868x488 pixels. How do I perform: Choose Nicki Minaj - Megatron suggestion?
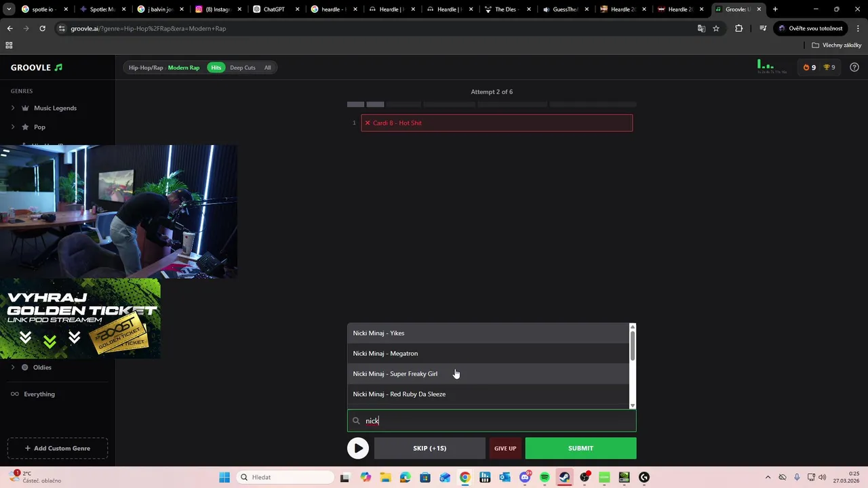click(x=488, y=353)
